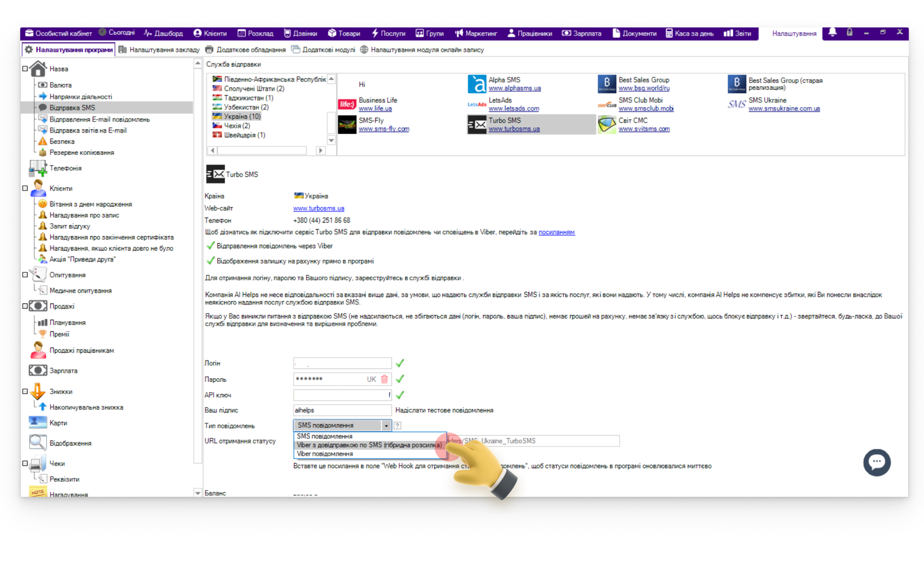924x577 pixels.
Task: Select Чехія (2) in country list
Action: (231, 126)
